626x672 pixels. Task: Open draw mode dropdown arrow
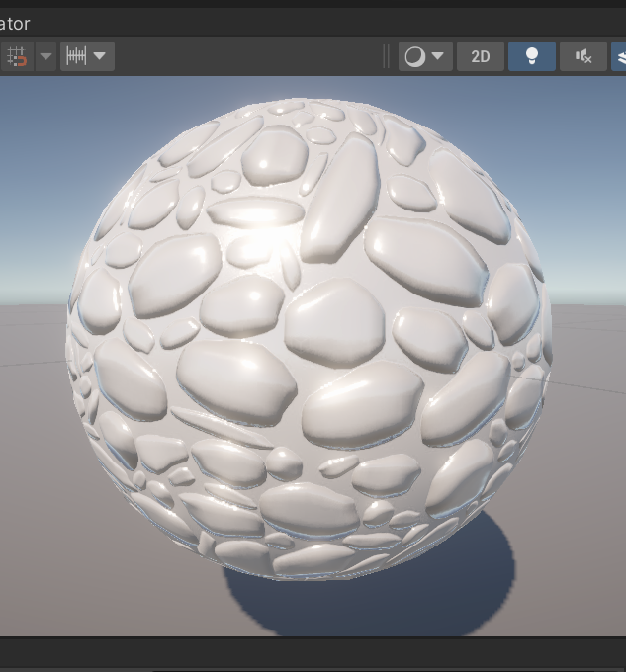[x=438, y=56]
